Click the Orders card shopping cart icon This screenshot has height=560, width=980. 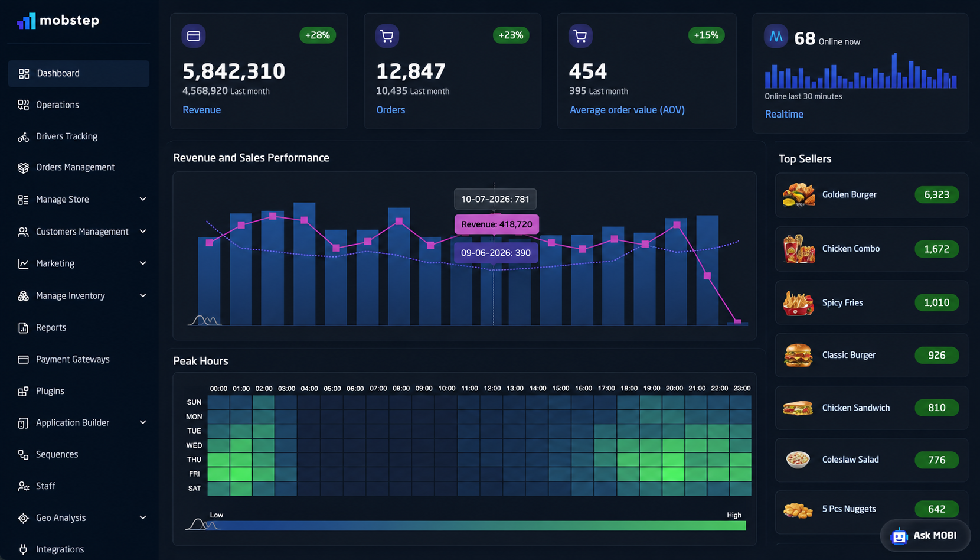pos(387,36)
